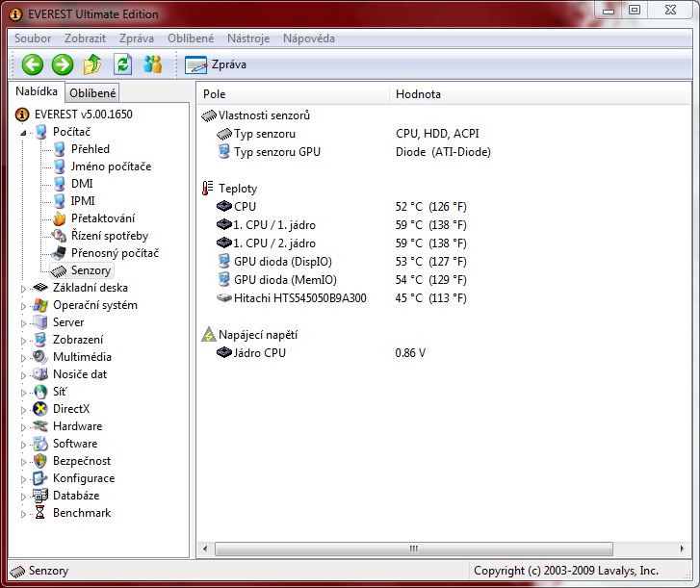This screenshot has width=700, height=588.
Task: Click horizontal scrollbar left arrow
Action: click(x=205, y=549)
